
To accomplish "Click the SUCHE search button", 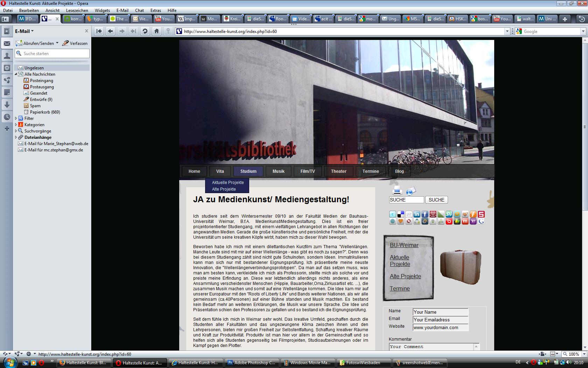I will [x=436, y=200].
